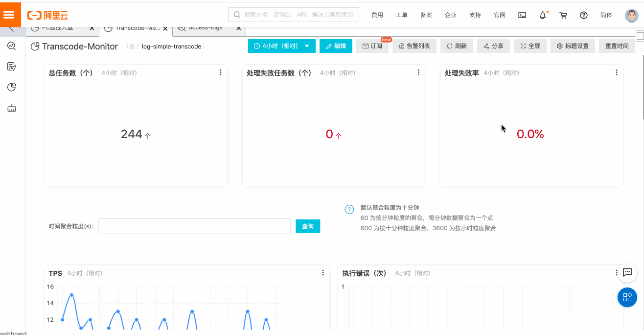
Task: Click the terminal console icon in top navigation
Action: [522, 15]
